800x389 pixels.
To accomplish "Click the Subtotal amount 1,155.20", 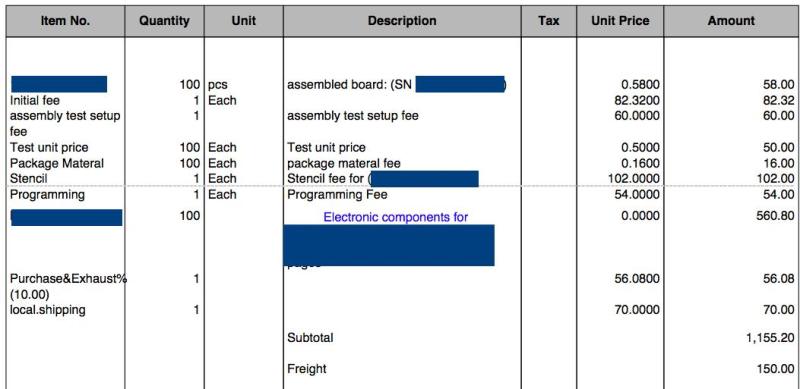I will (x=770, y=337).
